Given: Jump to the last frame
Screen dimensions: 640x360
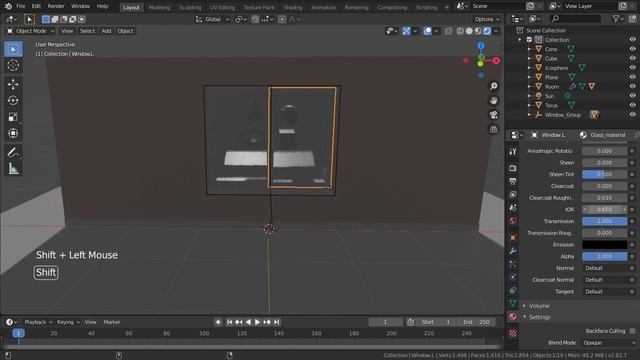Looking at the screenshot, I should pyautogui.click(x=277, y=322).
